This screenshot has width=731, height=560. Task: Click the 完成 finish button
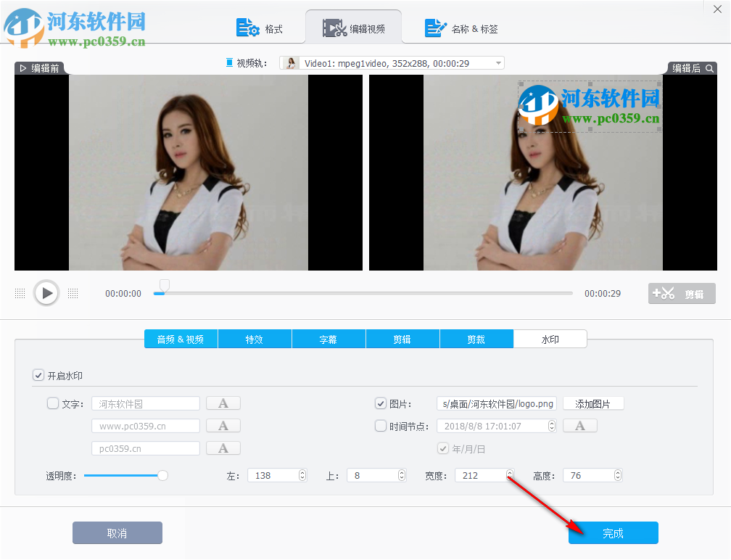[x=613, y=532]
